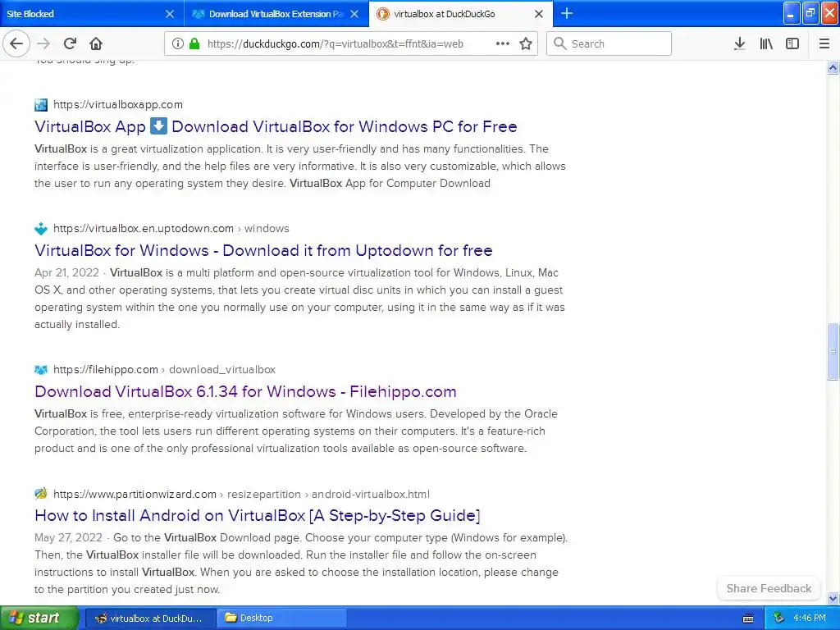
Task: Open the downloads panel arrow
Action: 740,43
